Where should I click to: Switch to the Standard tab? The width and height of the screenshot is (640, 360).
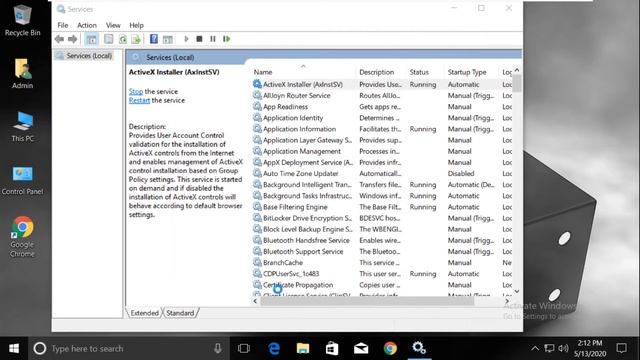[180, 313]
